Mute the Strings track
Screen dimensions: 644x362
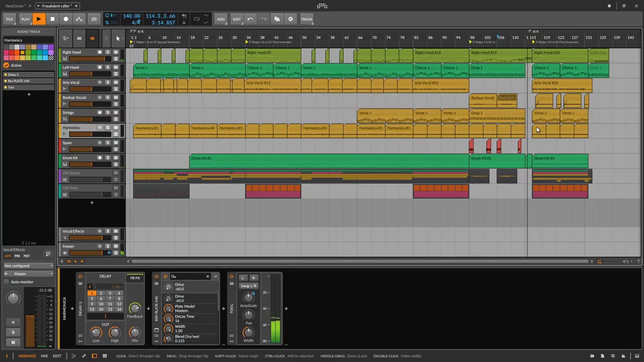[116, 113]
